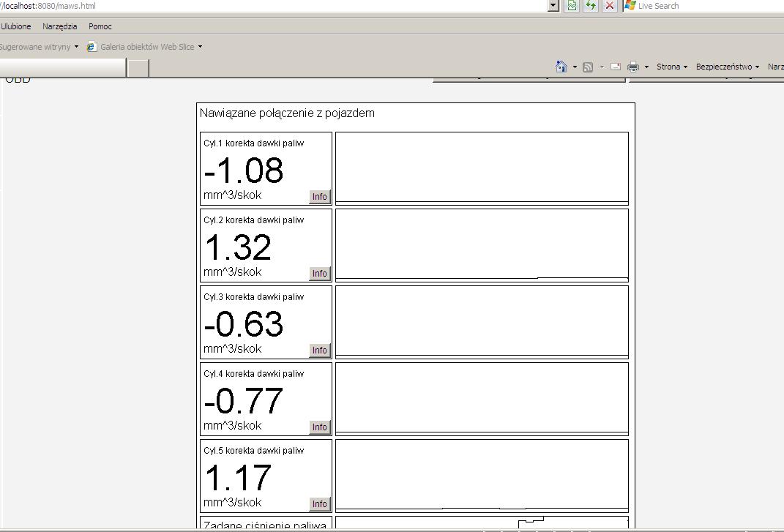This screenshot has width=784, height=532.
Task: Click the Cyl.1 value -1.08
Action: [x=244, y=171]
